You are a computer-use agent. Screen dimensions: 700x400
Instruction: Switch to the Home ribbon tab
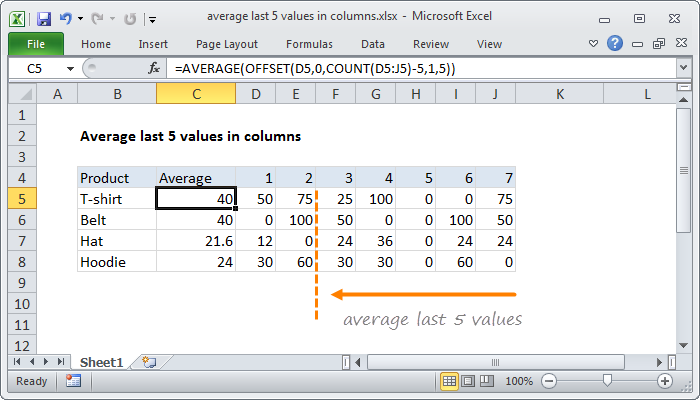coord(96,44)
